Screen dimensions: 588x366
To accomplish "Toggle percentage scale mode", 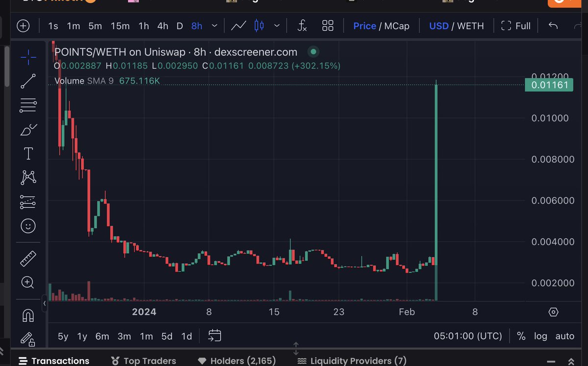I will 521,336.
